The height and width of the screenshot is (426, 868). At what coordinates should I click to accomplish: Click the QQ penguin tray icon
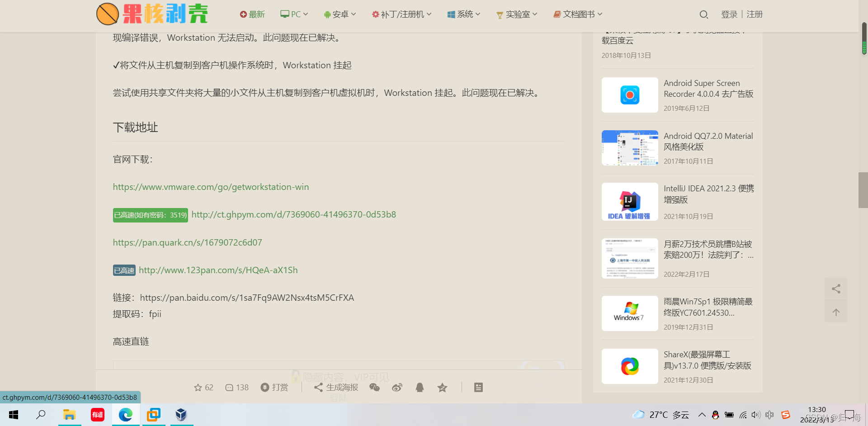715,415
